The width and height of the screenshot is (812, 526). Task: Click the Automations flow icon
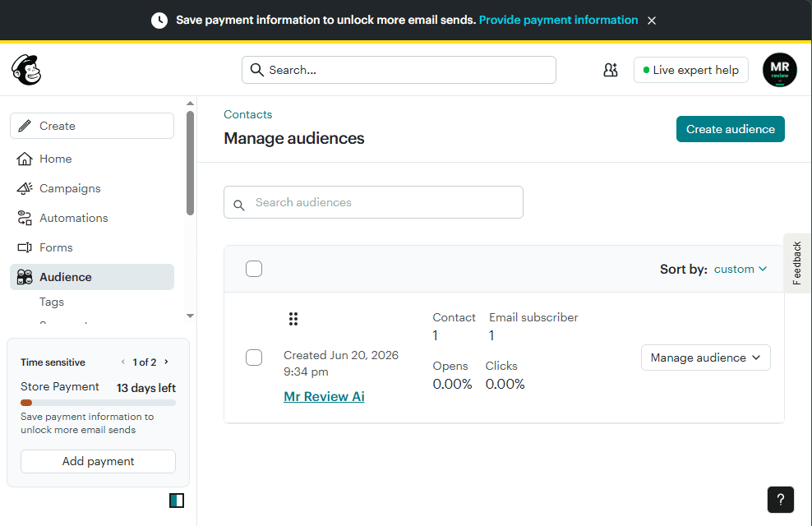[x=25, y=218]
